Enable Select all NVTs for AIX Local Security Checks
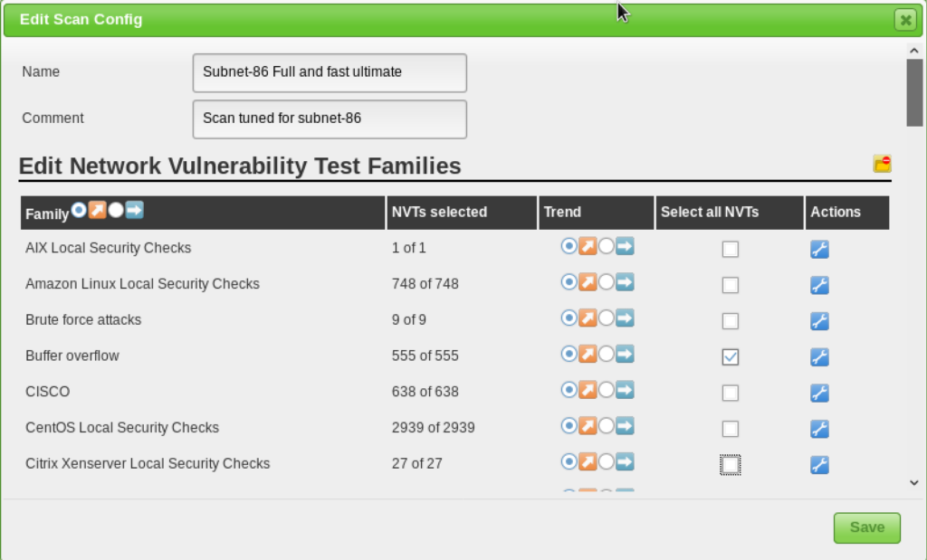The image size is (927, 560). [731, 250]
